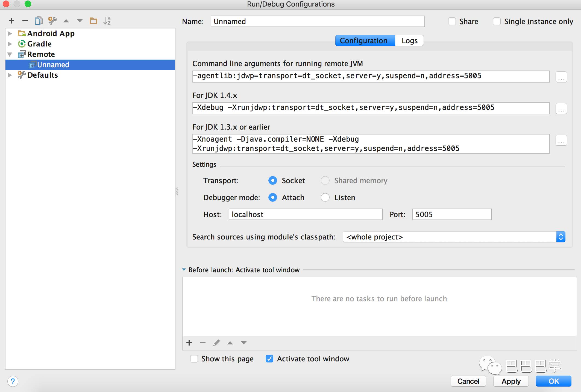Expand the Android App tree node
Image resolution: width=581 pixels, height=392 pixels.
point(10,33)
